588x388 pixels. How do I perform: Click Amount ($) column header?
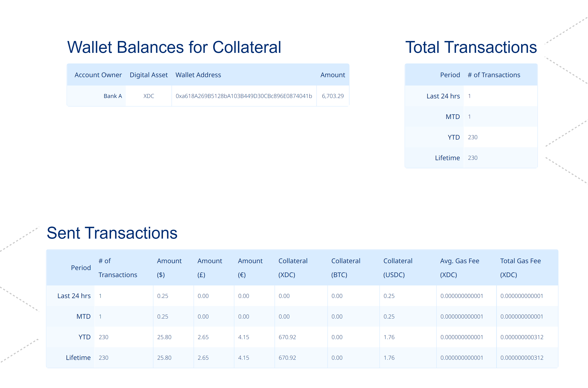pos(169,268)
